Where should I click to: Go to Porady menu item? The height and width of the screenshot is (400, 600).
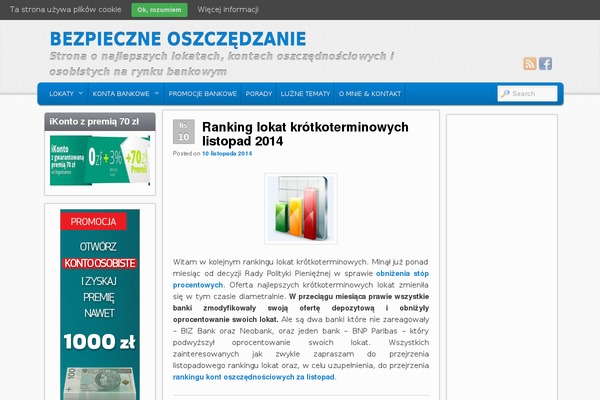pos(259,94)
